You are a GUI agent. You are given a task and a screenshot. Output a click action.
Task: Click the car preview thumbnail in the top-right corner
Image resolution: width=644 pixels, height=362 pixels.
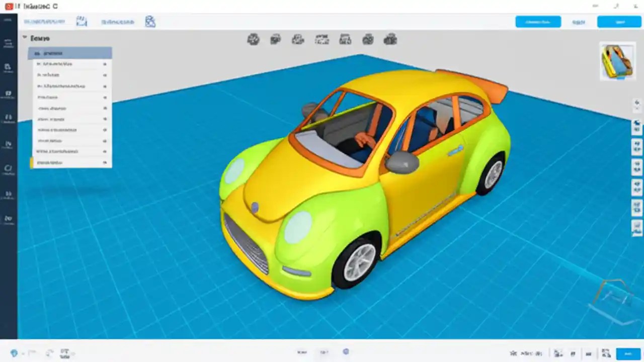pyautogui.click(x=618, y=61)
